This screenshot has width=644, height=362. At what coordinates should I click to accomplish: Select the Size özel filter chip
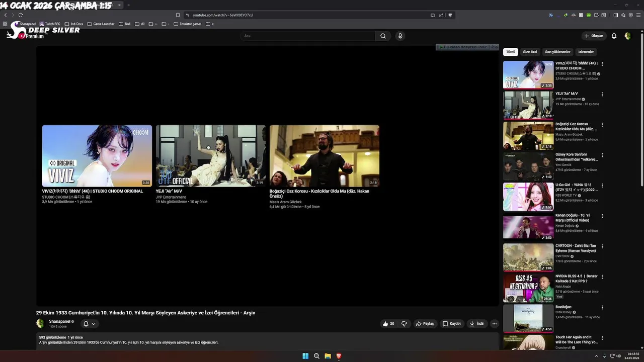pyautogui.click(x=530, y=52)
